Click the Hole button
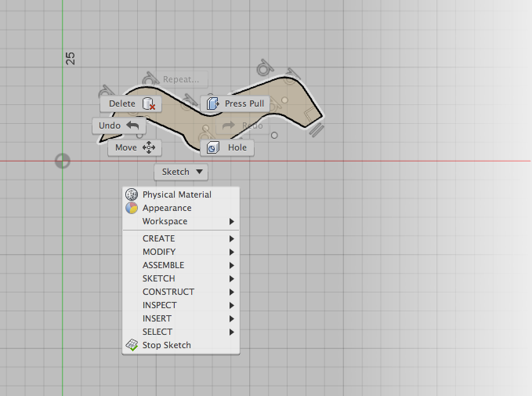The width and height of the screenshot is (532, 396). tap(227, 147)
